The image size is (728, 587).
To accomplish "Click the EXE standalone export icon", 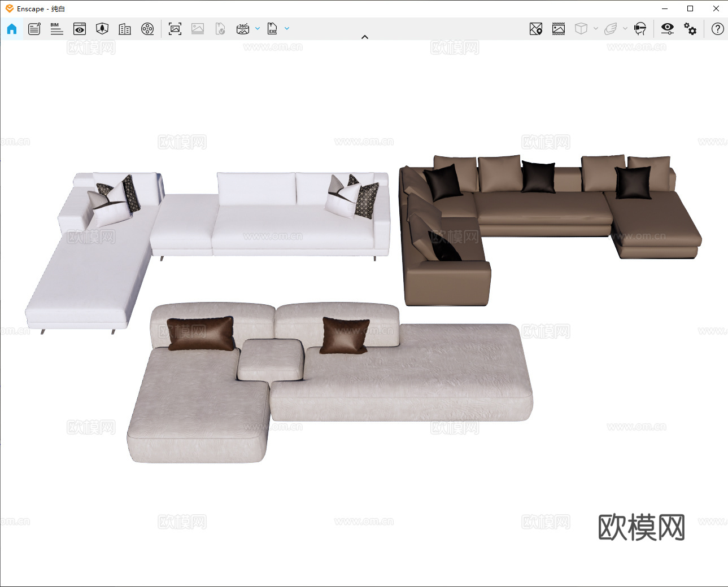I will click(272, 29).
